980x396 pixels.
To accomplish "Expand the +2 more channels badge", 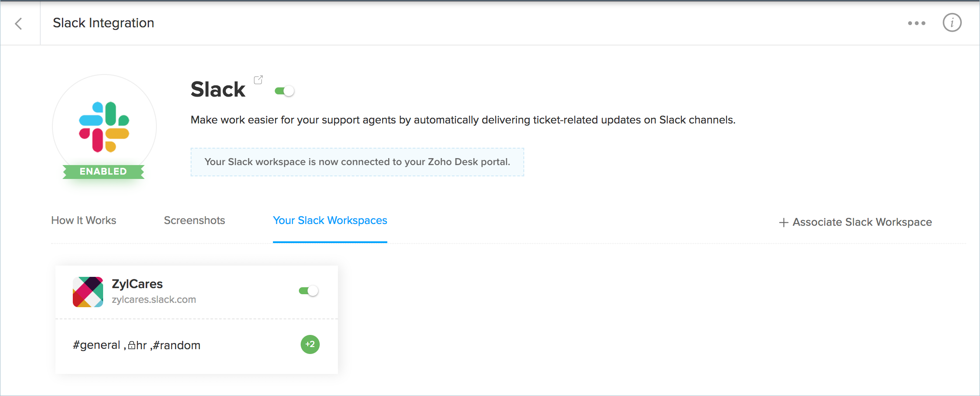I will [310, 344].
